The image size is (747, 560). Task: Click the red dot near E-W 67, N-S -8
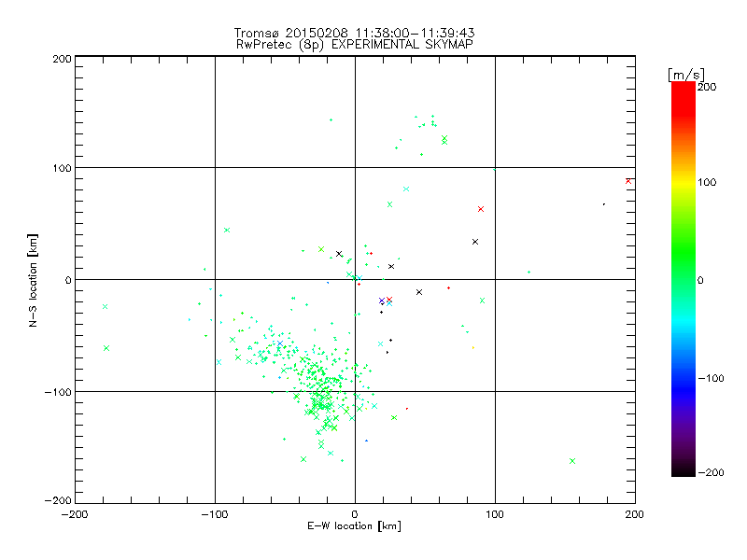click(x=449, y=288)
